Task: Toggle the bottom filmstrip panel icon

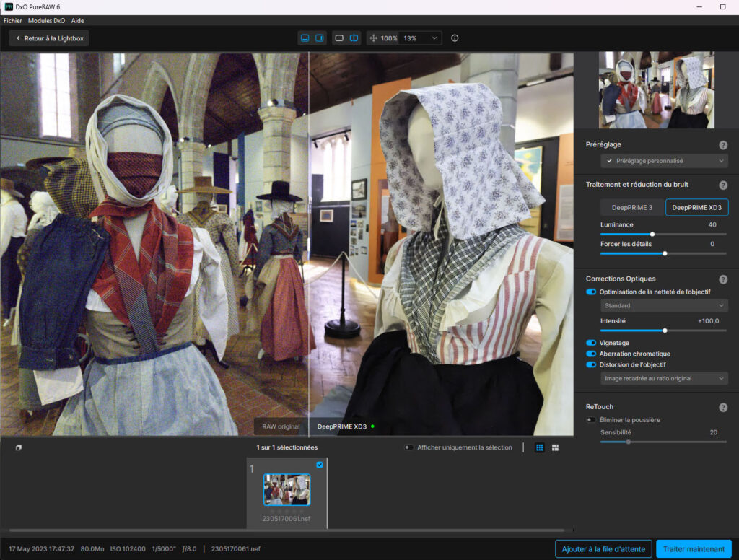Action: pos(305,38)
